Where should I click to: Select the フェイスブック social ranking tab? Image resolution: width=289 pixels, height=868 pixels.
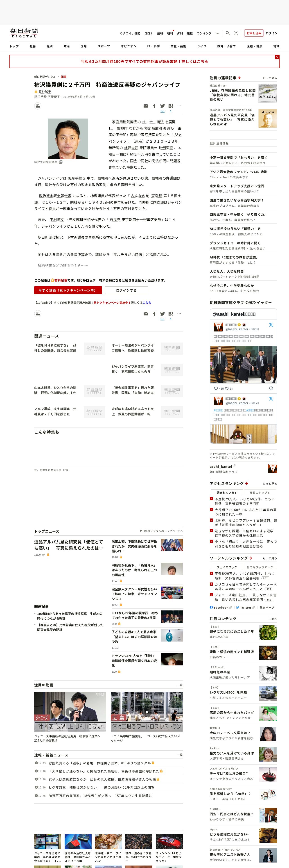pyautogui.click(x=227, y=567)
